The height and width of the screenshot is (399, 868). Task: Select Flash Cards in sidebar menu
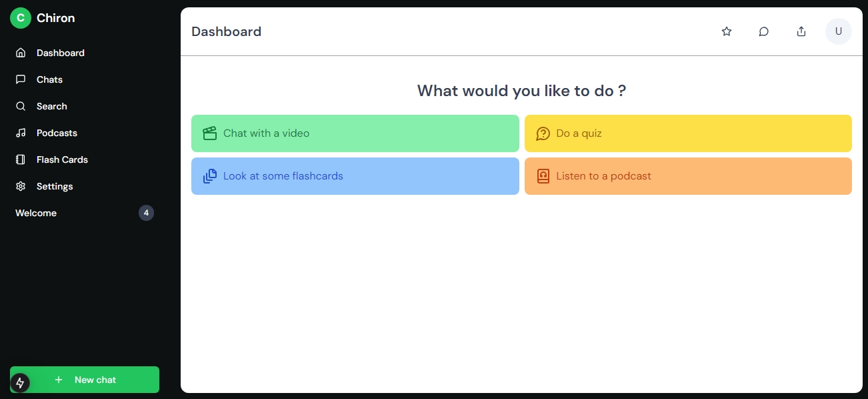(62, 159)
